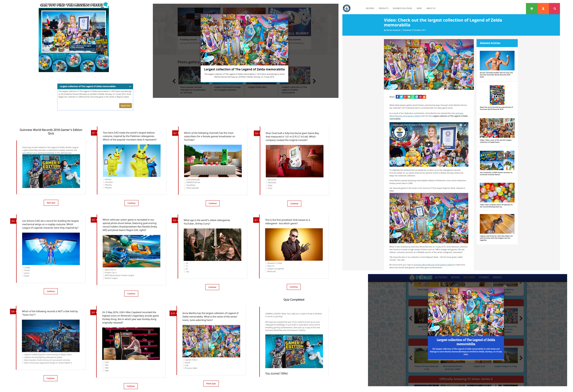Open the Cygnus and Arcturus cat article
This screenshot has width=573, height=392.
[x=497, y=228]
